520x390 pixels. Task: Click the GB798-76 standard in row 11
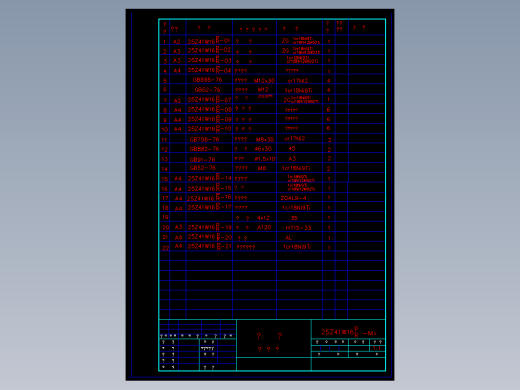pos(204,139)
